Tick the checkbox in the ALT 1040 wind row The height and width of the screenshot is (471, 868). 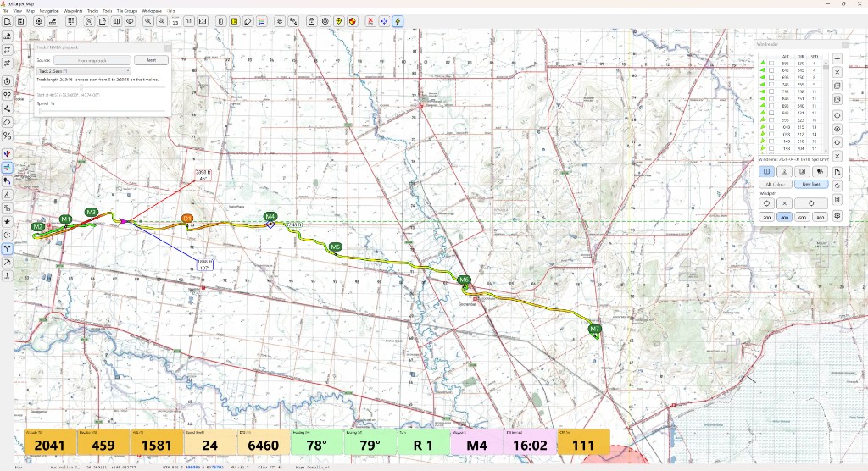771,127
